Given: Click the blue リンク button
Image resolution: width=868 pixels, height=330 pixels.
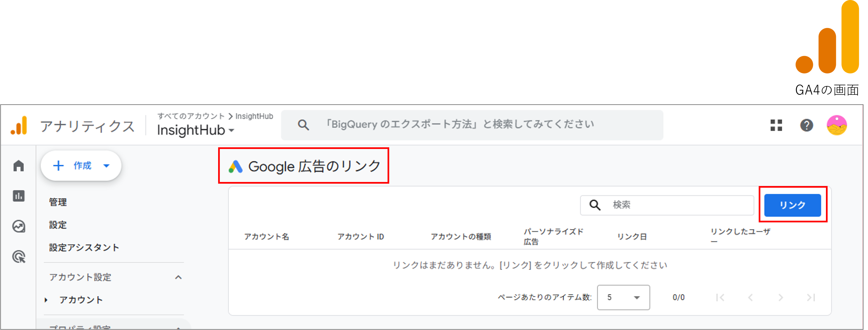Looking at the screenshot, I should click(792, 205).
